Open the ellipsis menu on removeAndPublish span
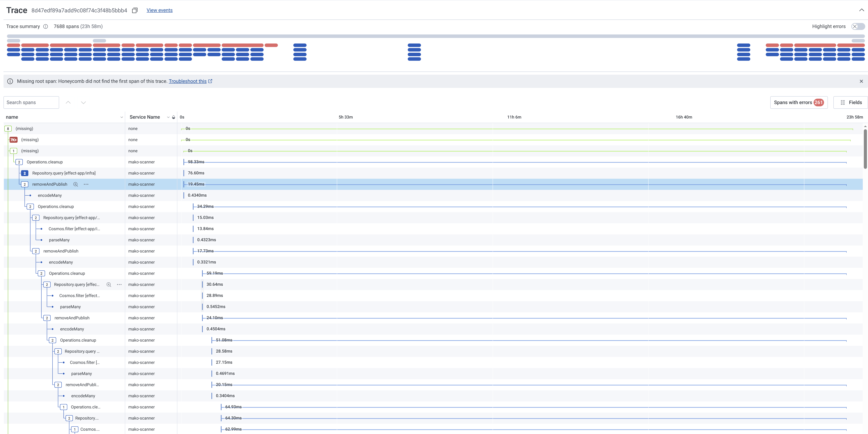This screenshot has height=434, width=868. click(86, 184)
